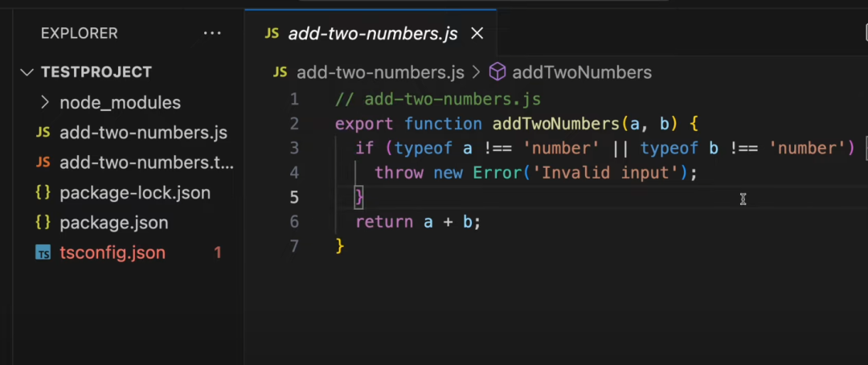This screenshot has width=868, height=365.
Task: Open add-two-numbers.js in the file tree
Action: pyautogui.click(x=143, y=133)
